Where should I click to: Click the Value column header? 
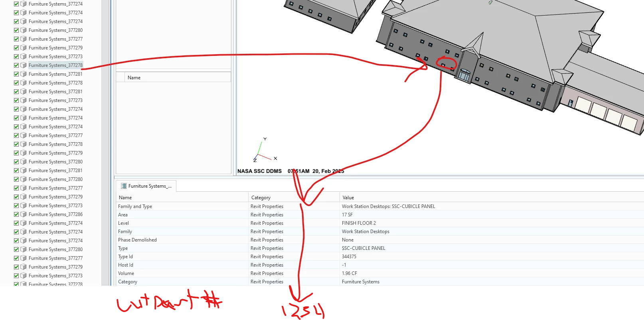(x=492, y=198)
